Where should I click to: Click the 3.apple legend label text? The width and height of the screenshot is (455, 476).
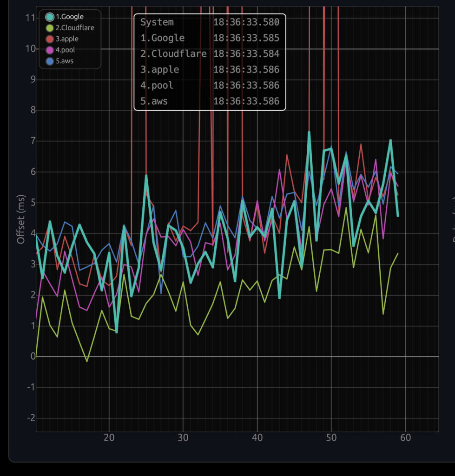tap(67, 40)
